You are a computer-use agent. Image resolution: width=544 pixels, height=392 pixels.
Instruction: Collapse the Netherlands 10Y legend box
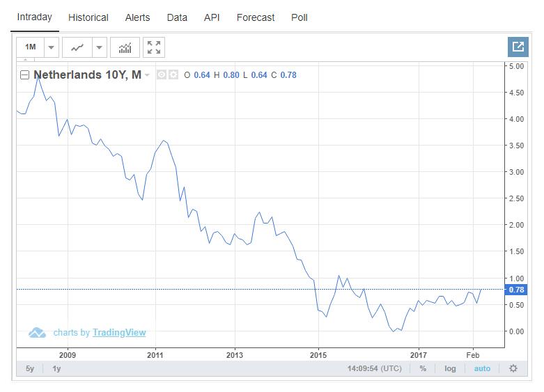point(25,75)
